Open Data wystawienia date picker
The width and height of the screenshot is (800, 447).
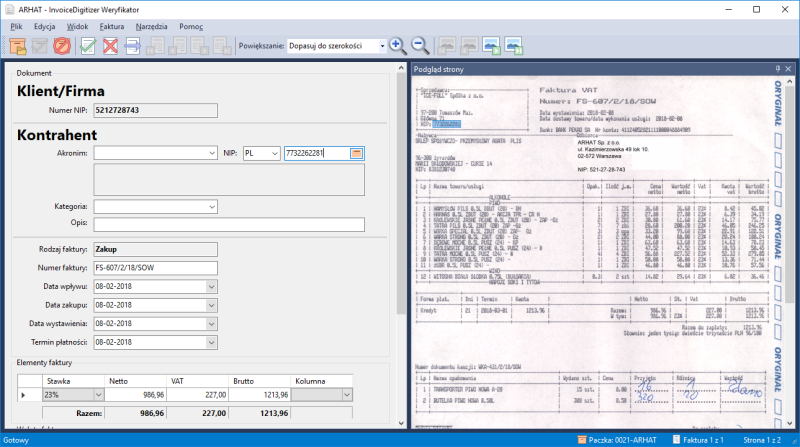211,324
